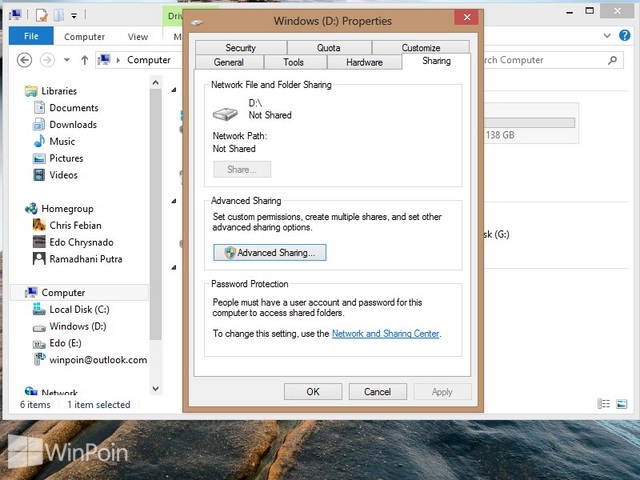Click the Forward arrow in Explorer
640x480 pixels.
click(47, 60)
